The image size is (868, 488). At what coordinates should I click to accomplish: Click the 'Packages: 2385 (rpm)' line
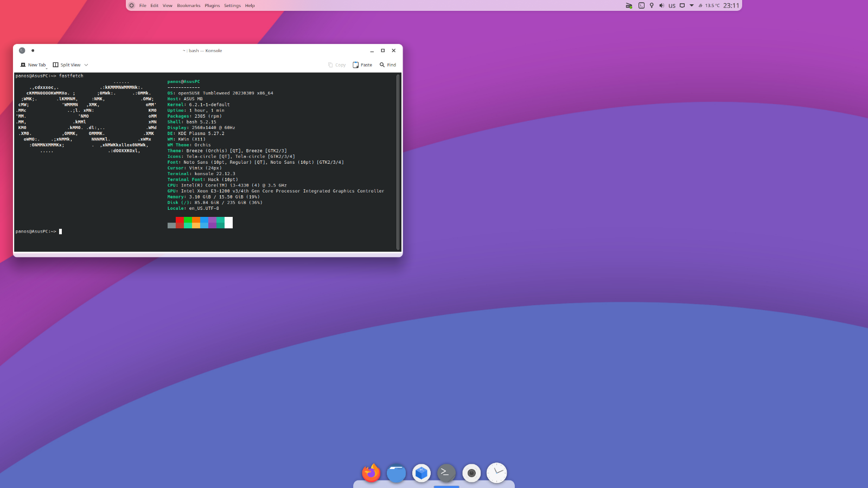point(194,116)
